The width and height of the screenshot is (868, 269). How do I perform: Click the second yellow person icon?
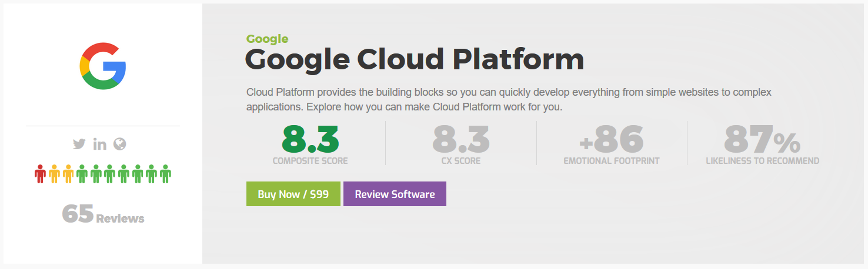(68, 174)
